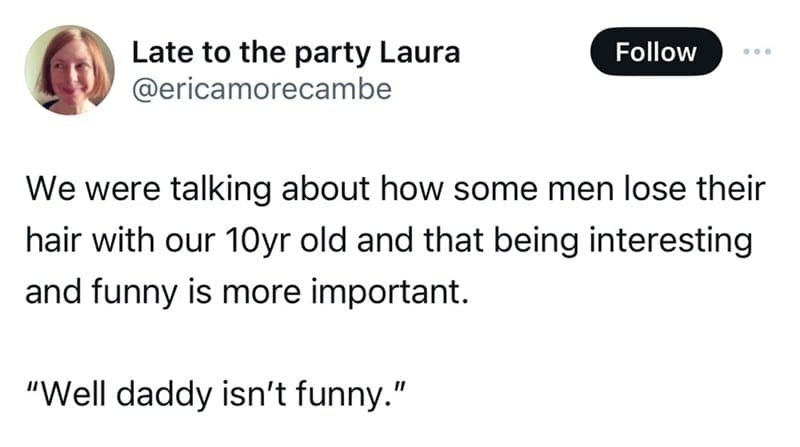800x447 pixels.
Task: Click the word "We" starting the tweet
Action: [46, 188]
